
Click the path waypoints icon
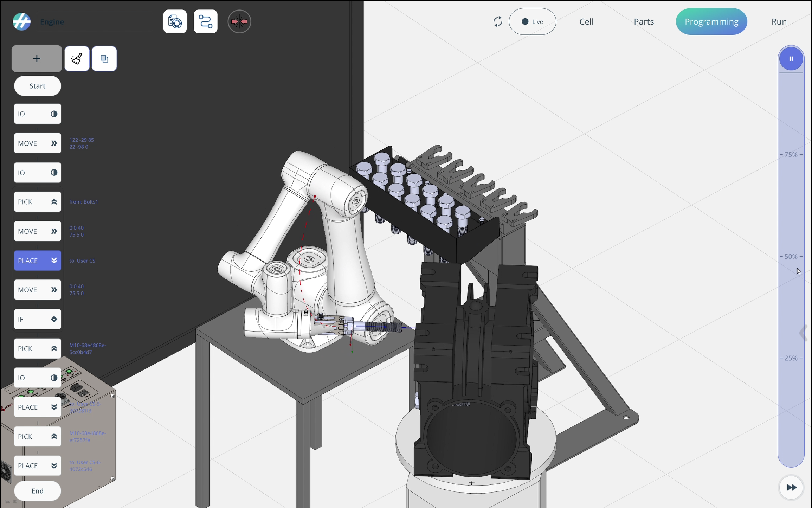tap(206, 22)
